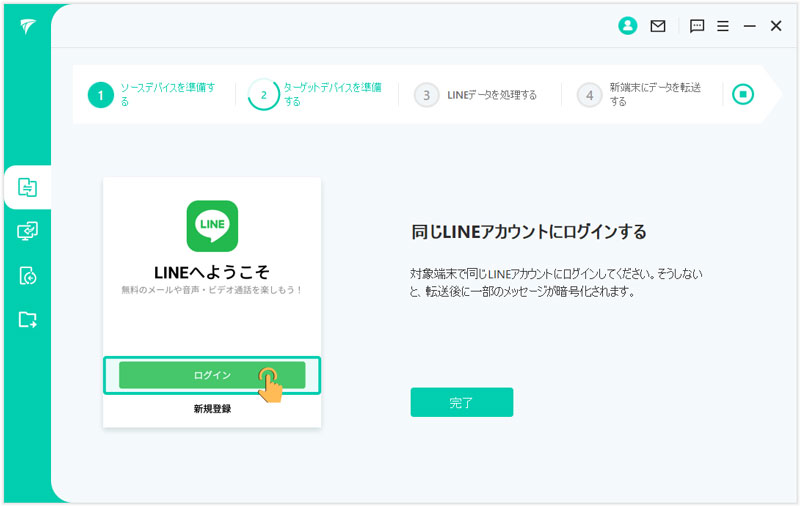The image size is (800, 506).
Task: Select step 4 新端末にデータを転送する
Action: [x=639, y=94]
